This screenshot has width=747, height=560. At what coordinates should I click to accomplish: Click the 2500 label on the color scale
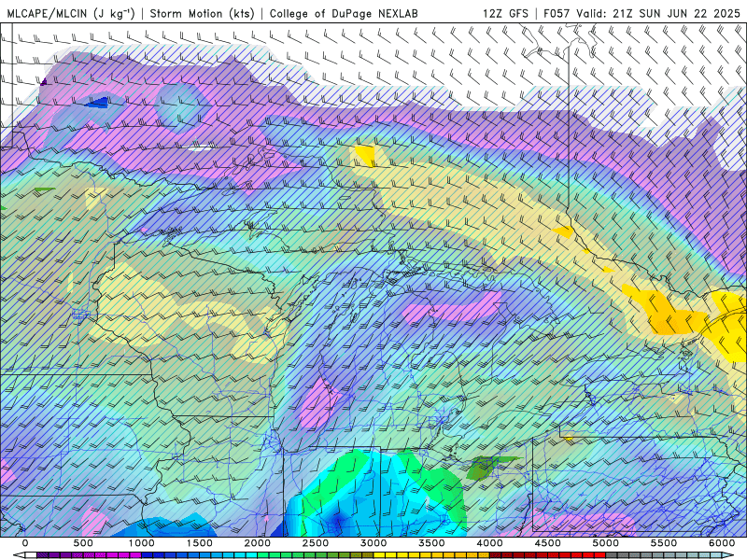tap(316, 543)
